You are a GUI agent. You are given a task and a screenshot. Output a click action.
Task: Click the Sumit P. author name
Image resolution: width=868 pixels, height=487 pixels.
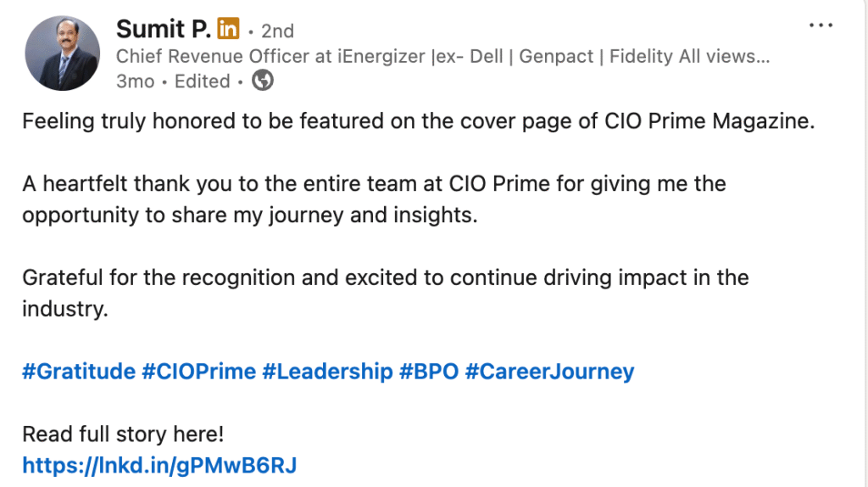[x=164, y=29]
